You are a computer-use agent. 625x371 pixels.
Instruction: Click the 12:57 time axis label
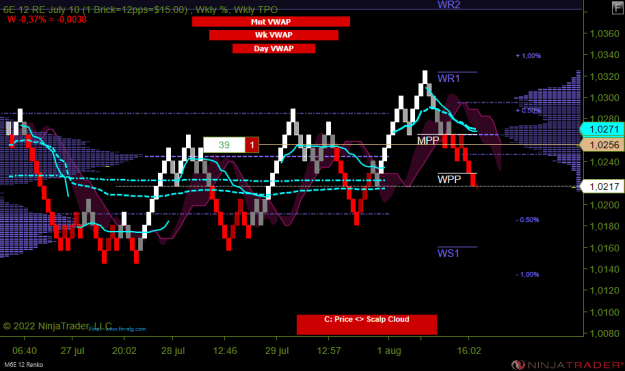click(328, 351)
